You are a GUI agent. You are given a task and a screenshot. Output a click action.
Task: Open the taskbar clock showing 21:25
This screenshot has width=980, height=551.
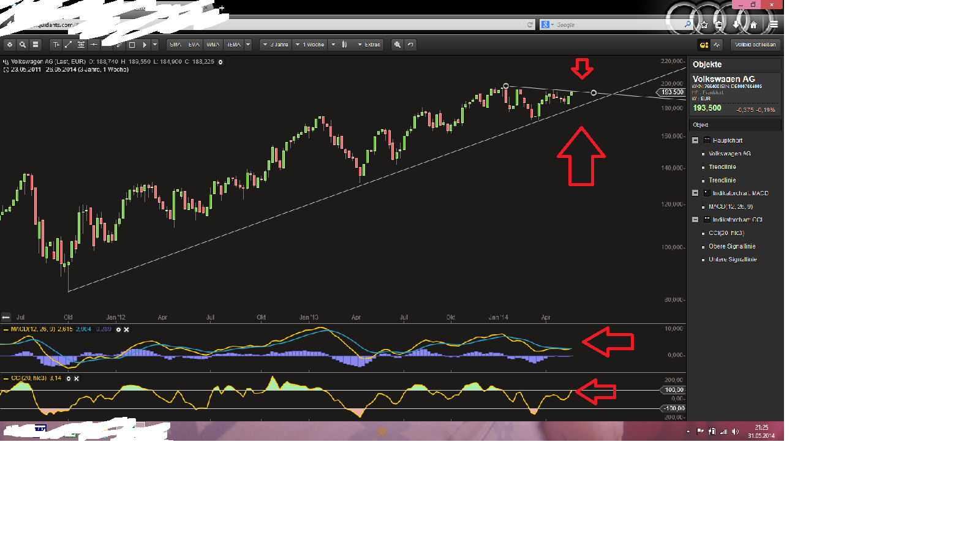(x=761, y=432)
